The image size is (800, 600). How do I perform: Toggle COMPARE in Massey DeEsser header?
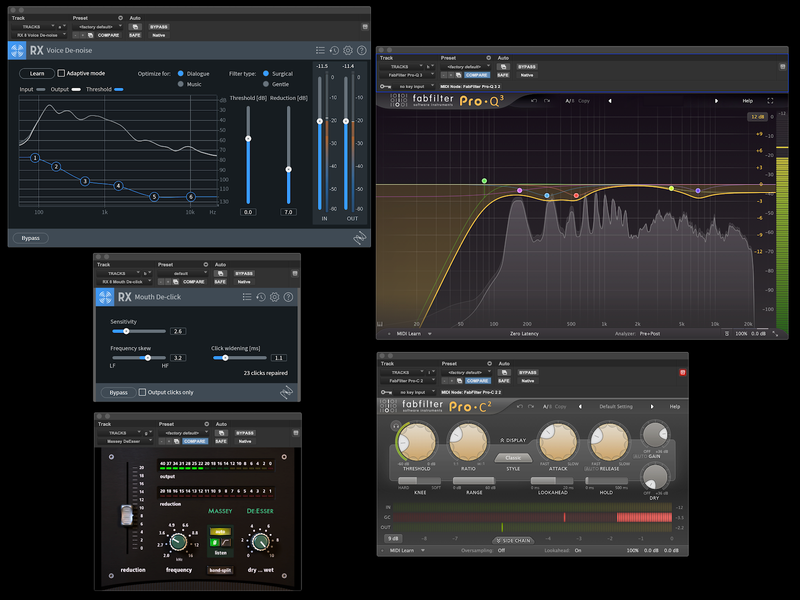[195, 441]
